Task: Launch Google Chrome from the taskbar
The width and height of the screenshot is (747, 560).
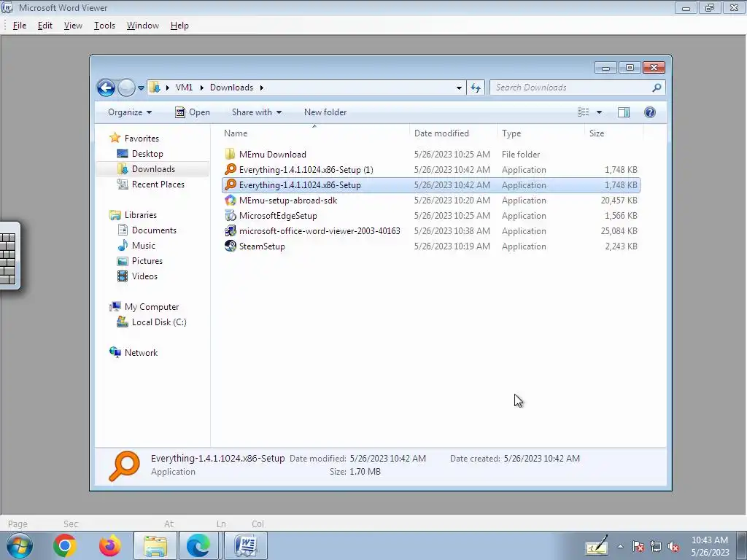Action: [x=65, y=545]
